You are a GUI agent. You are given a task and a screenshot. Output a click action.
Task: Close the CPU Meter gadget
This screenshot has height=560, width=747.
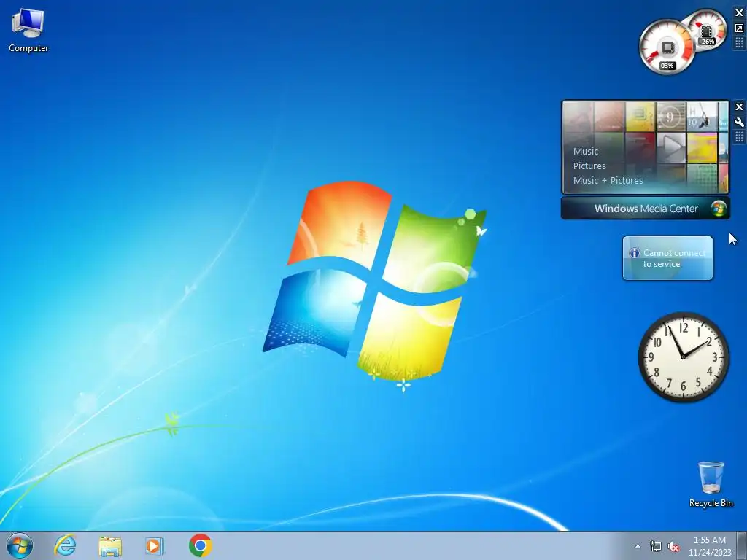coord(740,13)
